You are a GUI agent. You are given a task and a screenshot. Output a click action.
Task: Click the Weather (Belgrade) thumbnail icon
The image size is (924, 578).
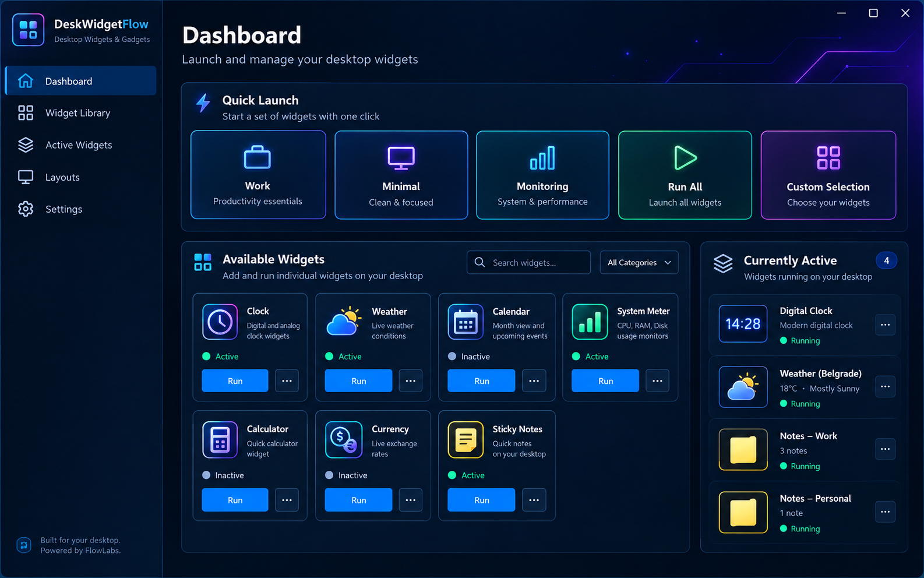point(743,386)
